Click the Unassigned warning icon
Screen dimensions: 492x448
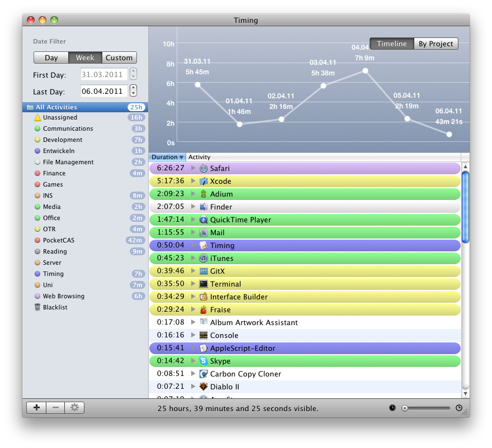coord(37,117)
